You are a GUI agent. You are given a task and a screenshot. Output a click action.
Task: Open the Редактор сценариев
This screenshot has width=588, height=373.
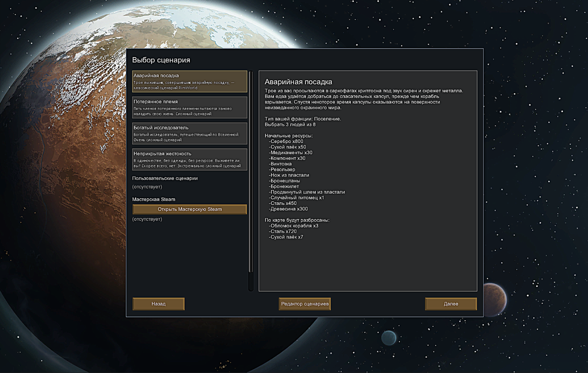[x=305, y=304]
